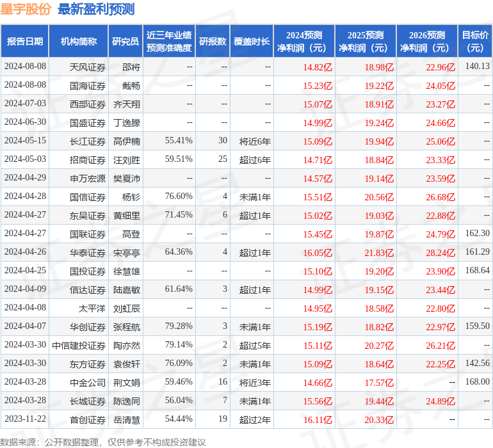
Task: Select the 2026预测净利润 column header
Action: tap(427, 42)
